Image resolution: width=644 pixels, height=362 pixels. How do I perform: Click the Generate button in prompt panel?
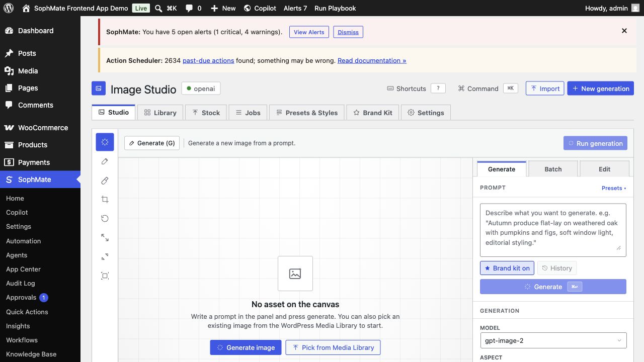[x=553, y=287]
